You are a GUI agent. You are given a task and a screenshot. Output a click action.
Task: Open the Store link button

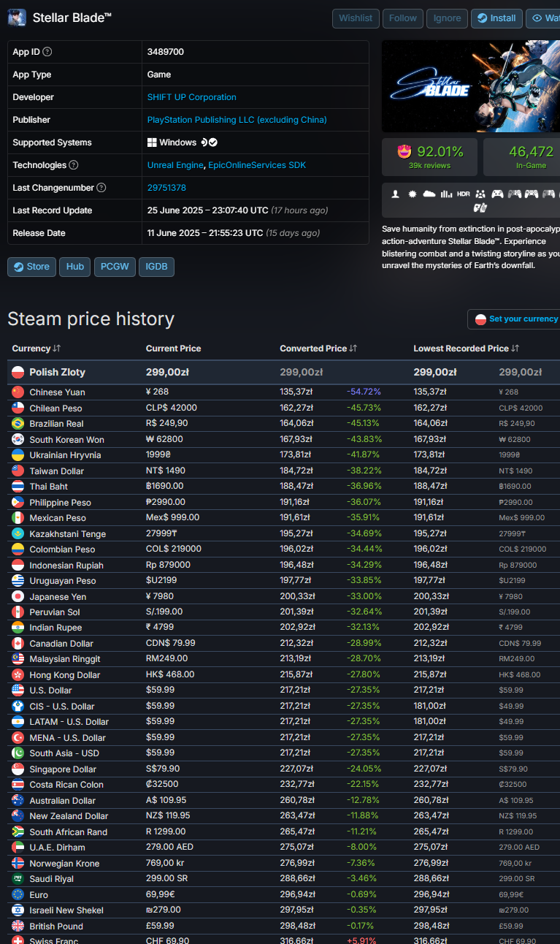(31, 267)
